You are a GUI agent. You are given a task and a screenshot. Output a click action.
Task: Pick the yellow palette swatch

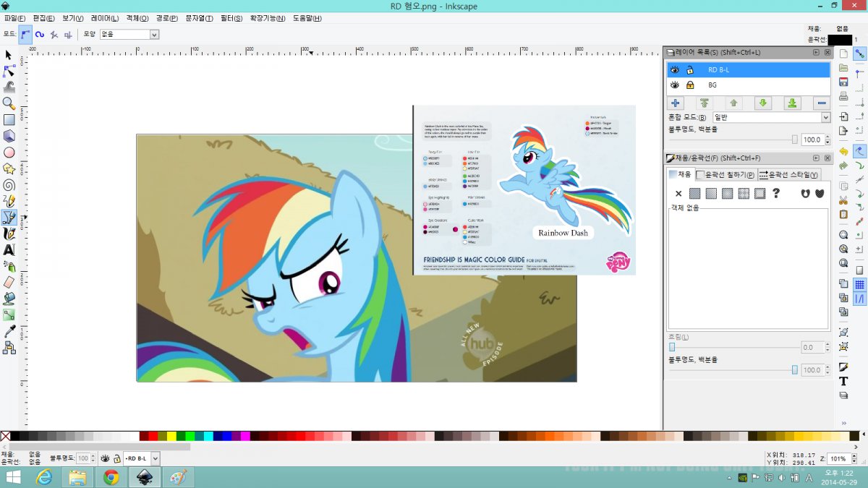(x=171, y=436)
